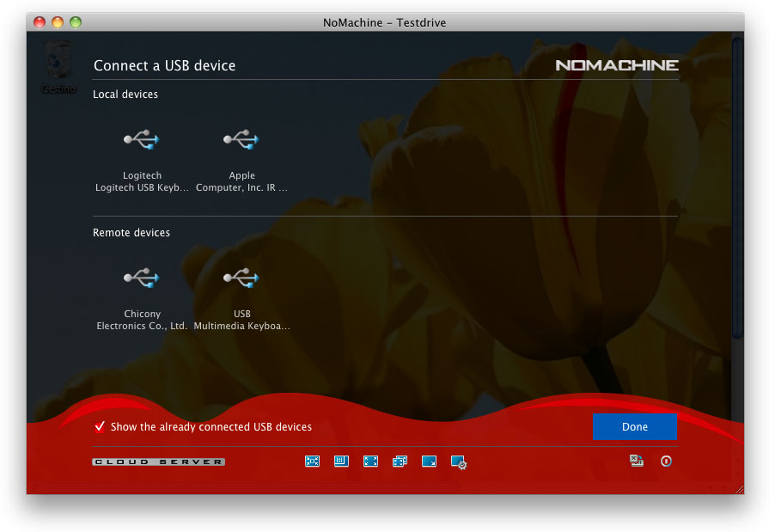This screenshot has height=532, width=769.
Task: Toggle the fullscreen mode icon
Action: (370, 462)
